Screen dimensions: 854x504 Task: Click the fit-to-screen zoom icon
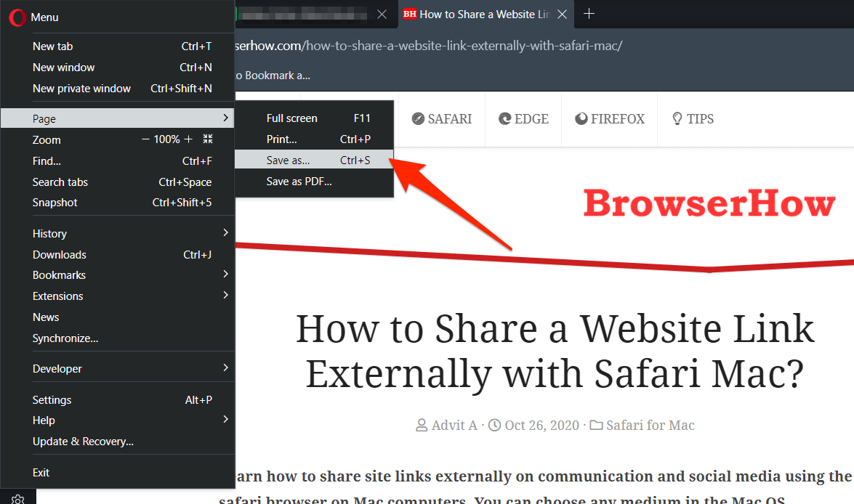pos(207,139)
